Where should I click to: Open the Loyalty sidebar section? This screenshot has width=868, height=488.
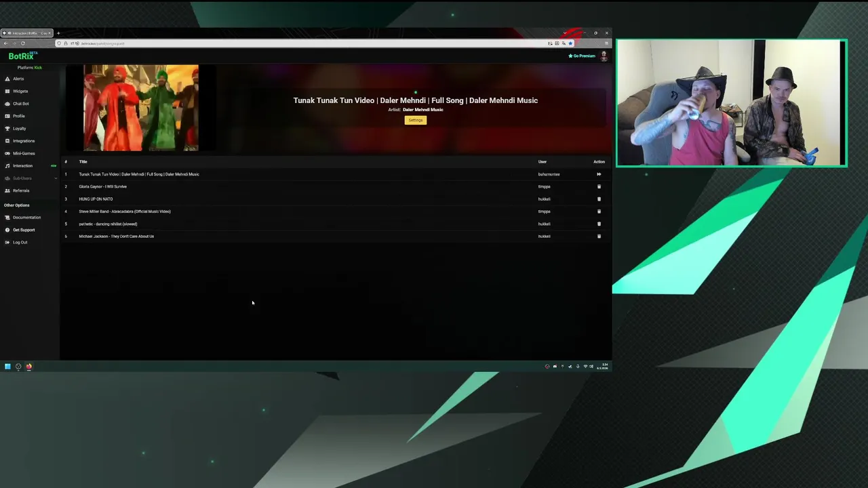[19, 128]
